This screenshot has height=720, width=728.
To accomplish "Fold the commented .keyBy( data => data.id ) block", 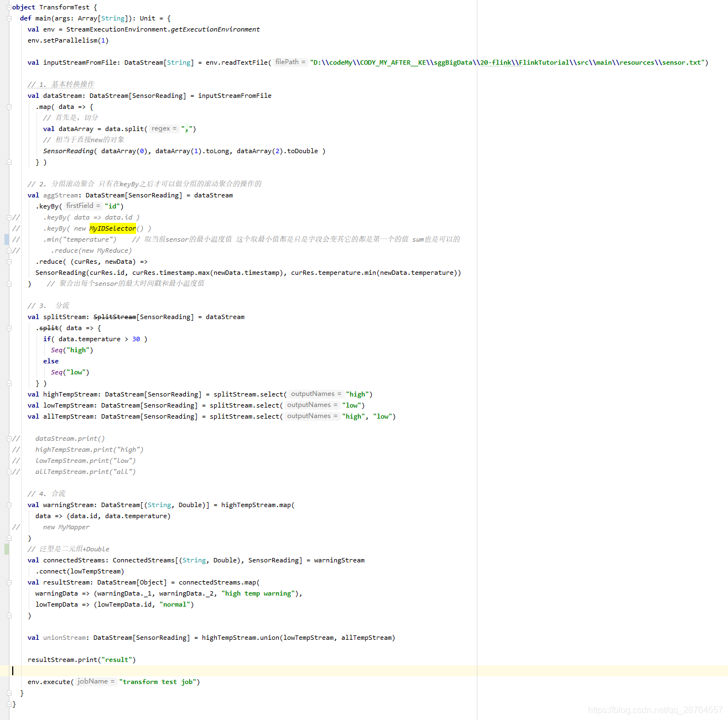I will 9,217.
